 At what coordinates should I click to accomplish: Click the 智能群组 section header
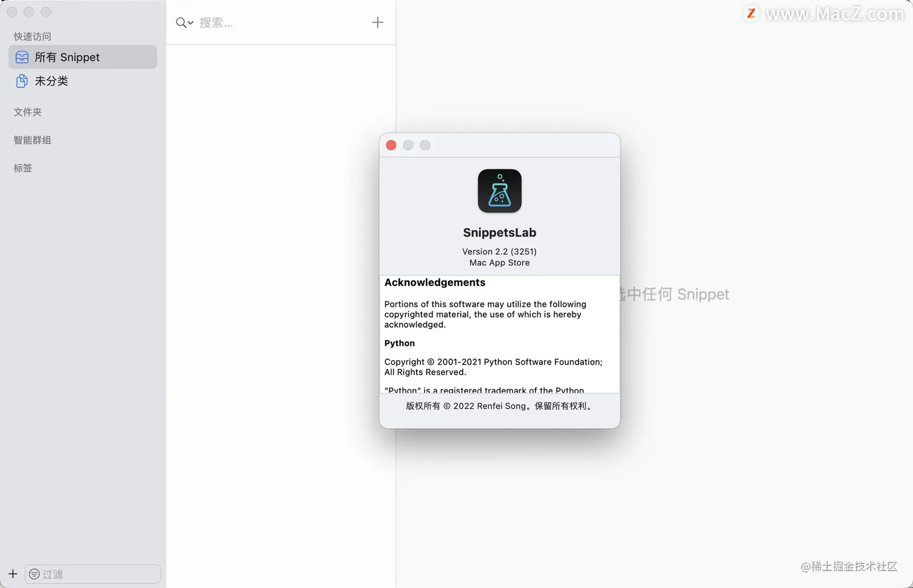(x=33, y=140)
